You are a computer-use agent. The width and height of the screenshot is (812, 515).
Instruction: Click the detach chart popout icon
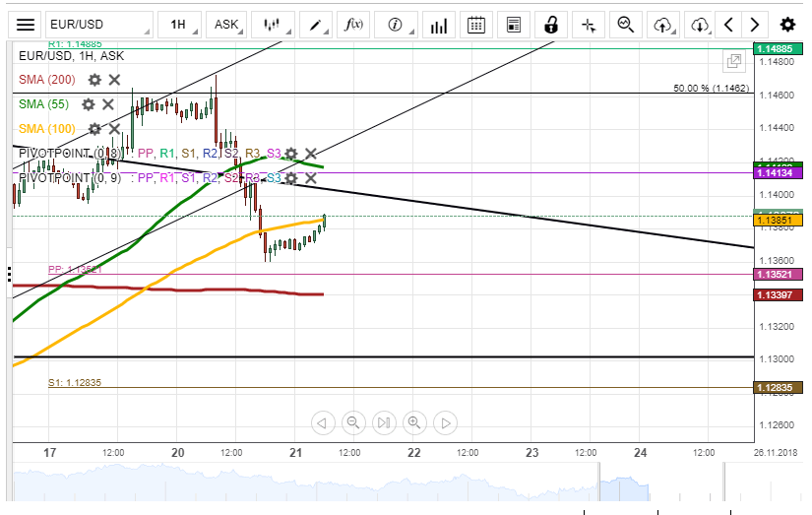point(734,62)
